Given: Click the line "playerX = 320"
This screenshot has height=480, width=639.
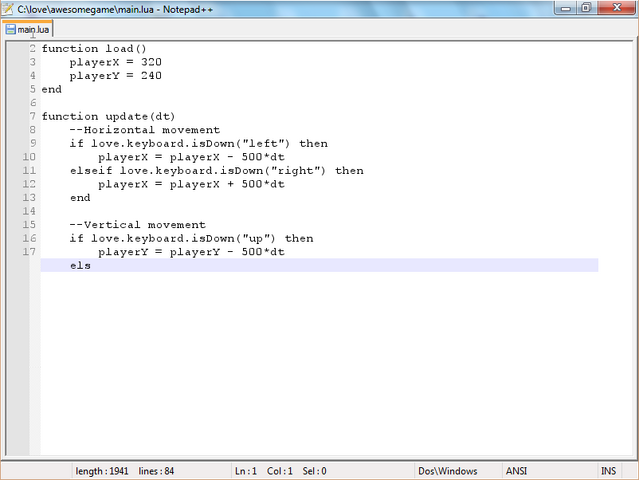Looking at the screenshot, I should [115, 62].
